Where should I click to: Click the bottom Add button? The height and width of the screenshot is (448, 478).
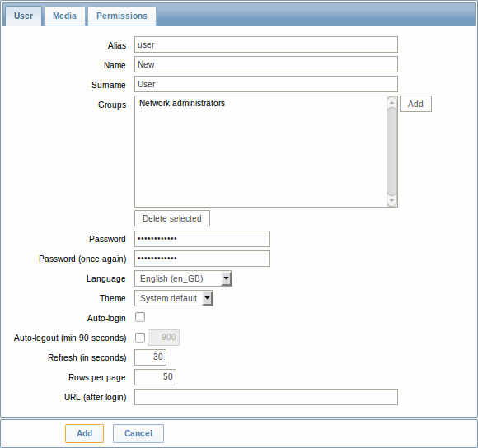tap(84, 433)
